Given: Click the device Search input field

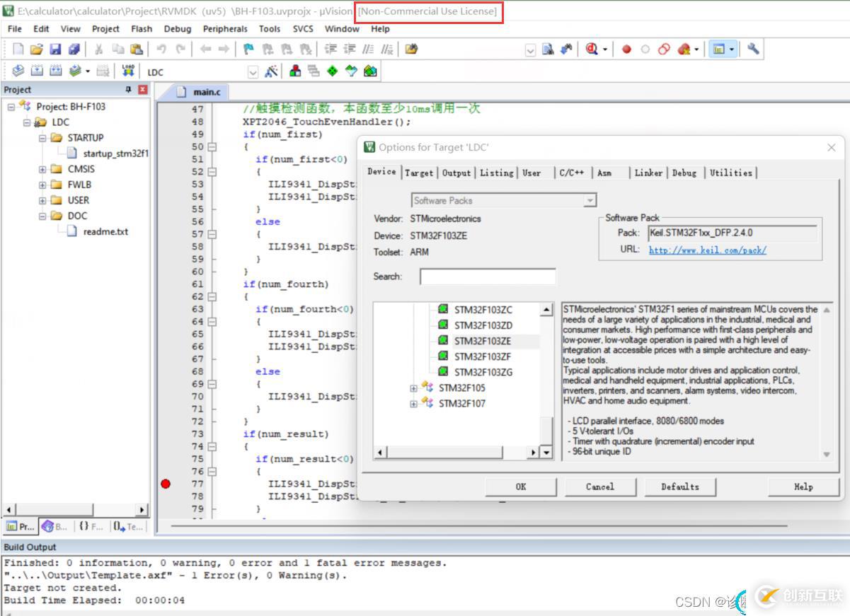Looking at the screenshot, I should 488,277.
